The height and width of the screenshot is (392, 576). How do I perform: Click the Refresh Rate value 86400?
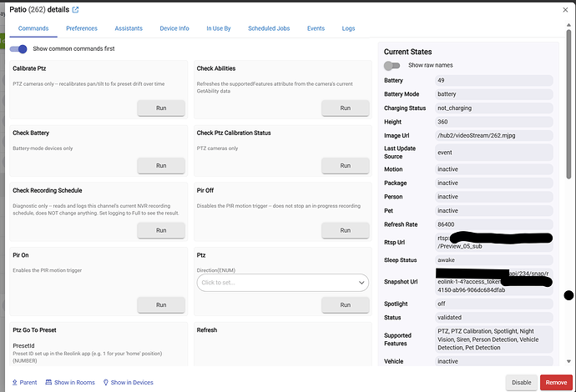point(494,224)
